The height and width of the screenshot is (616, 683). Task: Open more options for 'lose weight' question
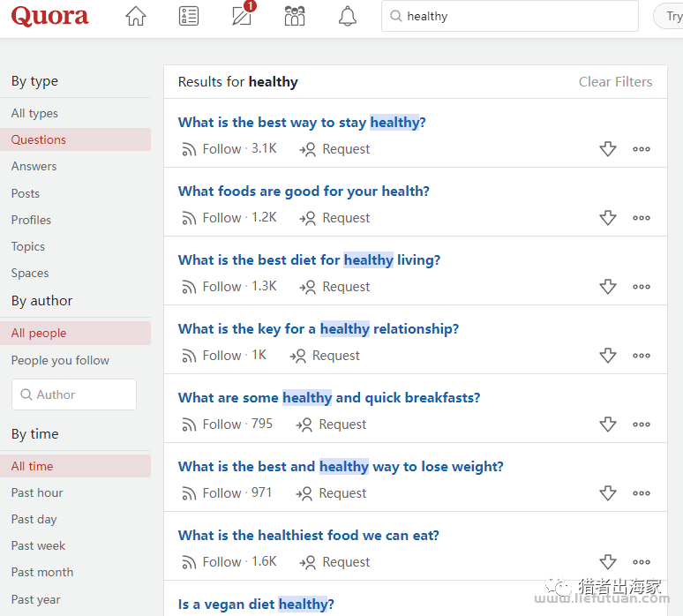pyautogui.click(x=642, y=493)
